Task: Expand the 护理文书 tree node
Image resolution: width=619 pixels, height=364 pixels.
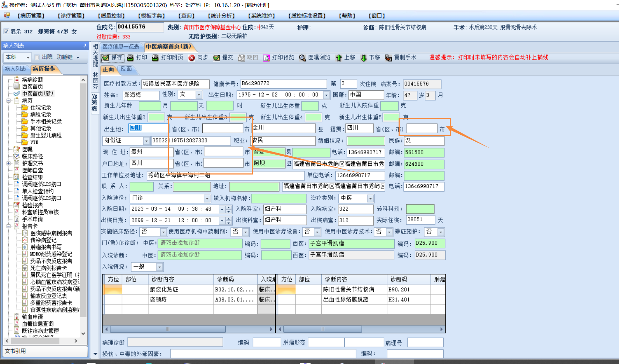Action: click(8, 163)
